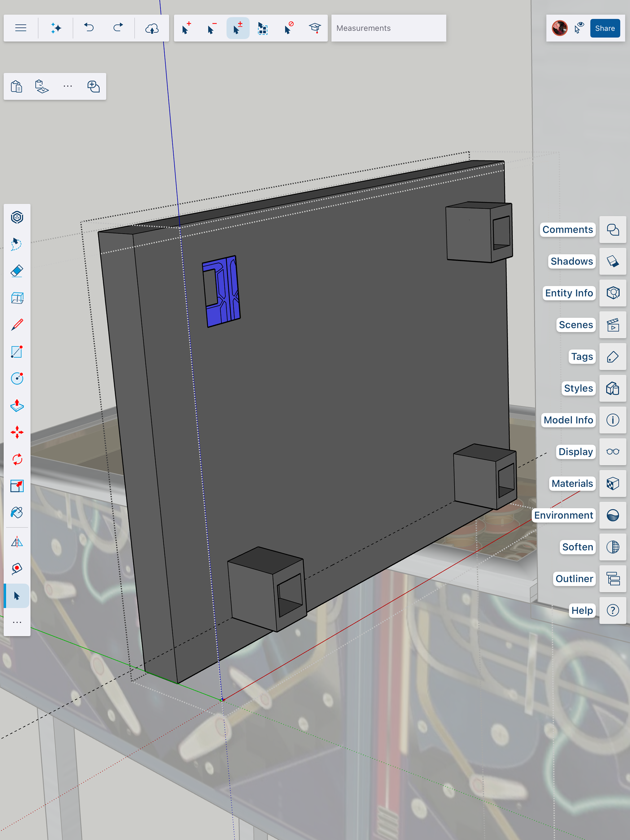Screen dimensions: 630x840
Task: Pick the Paint Bucket tool
Action: 17,513
